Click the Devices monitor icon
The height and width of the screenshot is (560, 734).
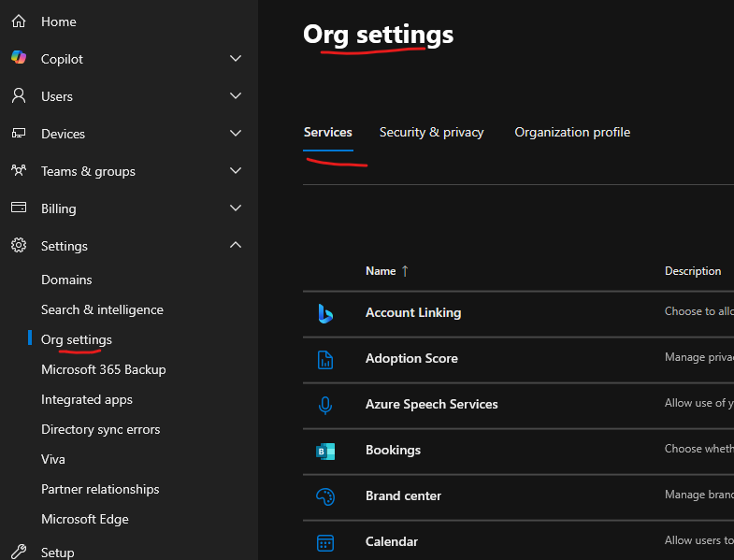coord(19,133)
